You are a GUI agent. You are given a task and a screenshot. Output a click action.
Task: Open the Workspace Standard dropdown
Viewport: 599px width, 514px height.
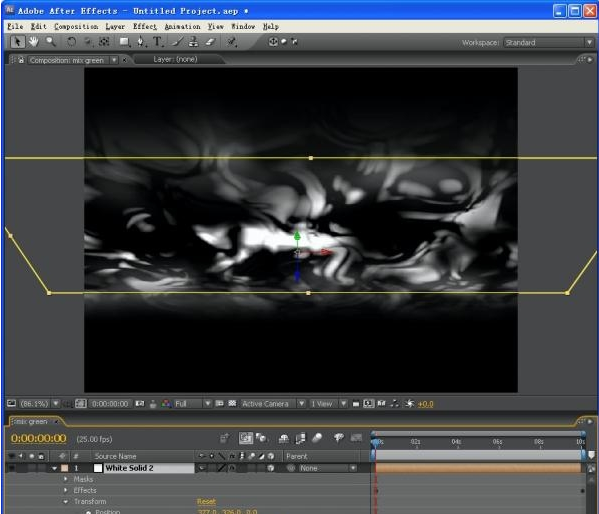click(549, 42)
